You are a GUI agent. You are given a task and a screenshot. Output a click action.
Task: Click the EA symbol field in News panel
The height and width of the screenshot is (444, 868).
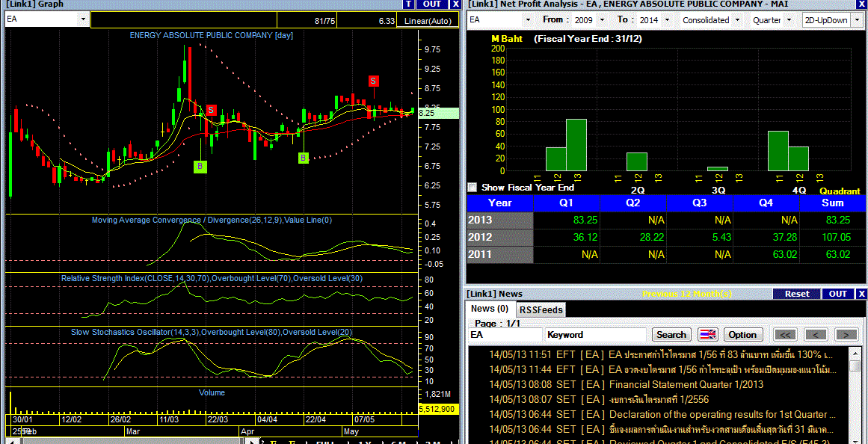(505, 335)
